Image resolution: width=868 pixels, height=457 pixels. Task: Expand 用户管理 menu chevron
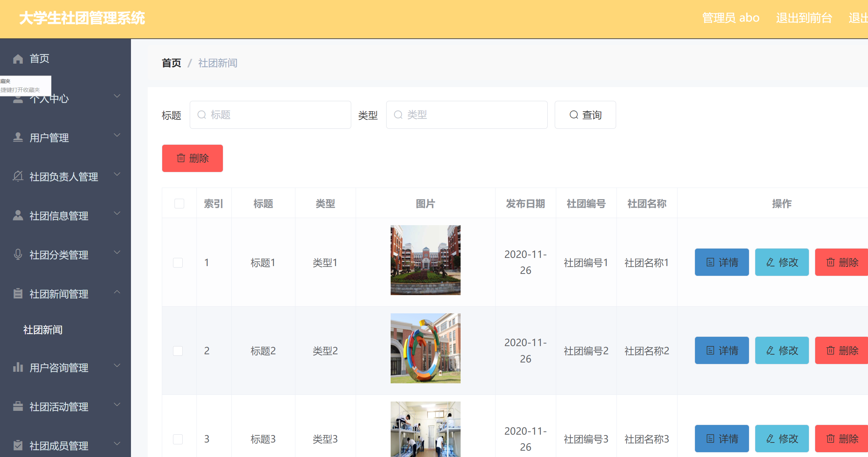[117, 135]
